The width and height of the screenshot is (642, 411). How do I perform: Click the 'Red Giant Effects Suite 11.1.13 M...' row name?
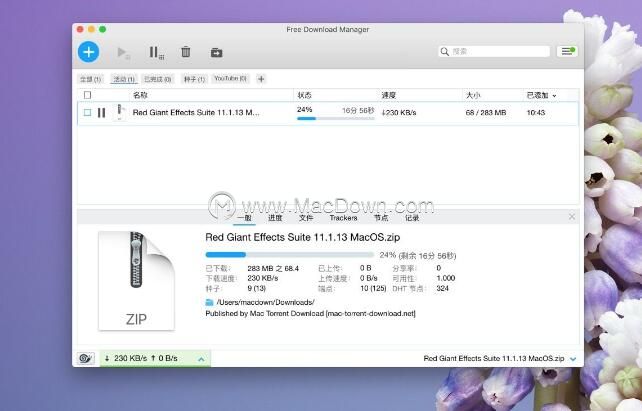196,113
